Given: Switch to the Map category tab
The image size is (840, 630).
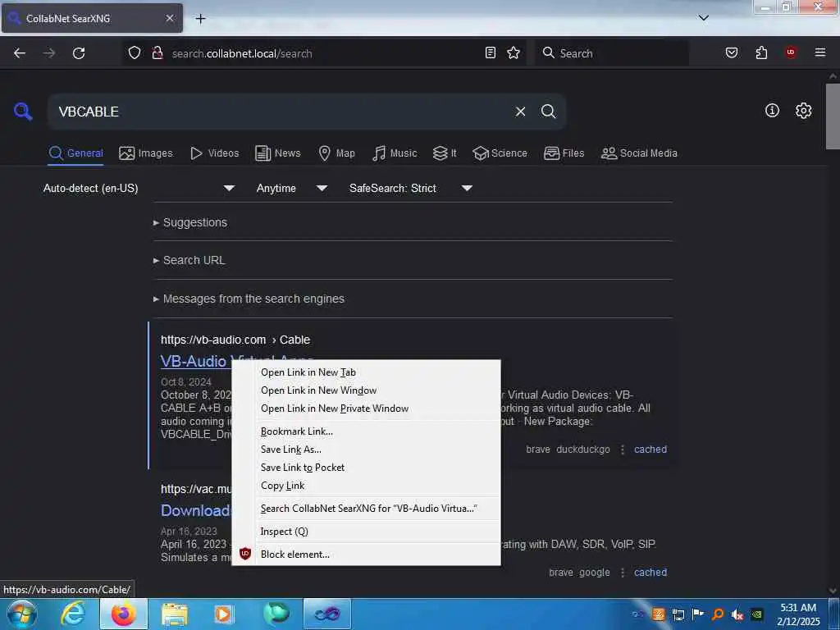Looking at the screenshot, I should 336,153.
